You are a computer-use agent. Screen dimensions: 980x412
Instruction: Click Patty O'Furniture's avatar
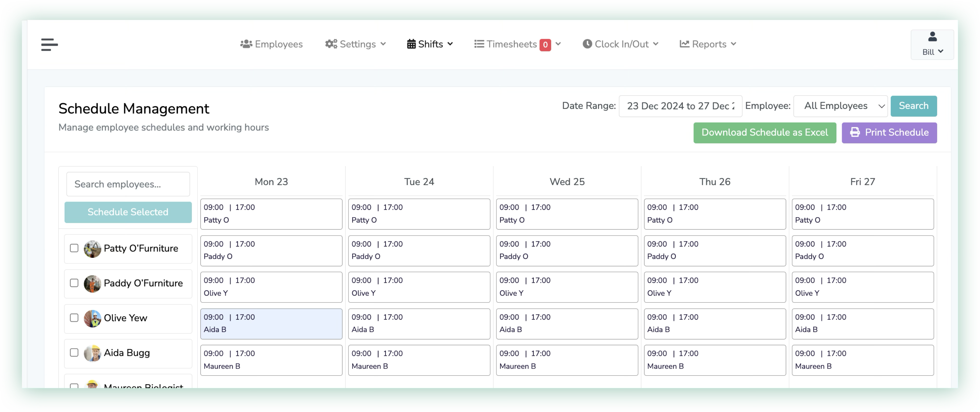click(x=92, y=249)
